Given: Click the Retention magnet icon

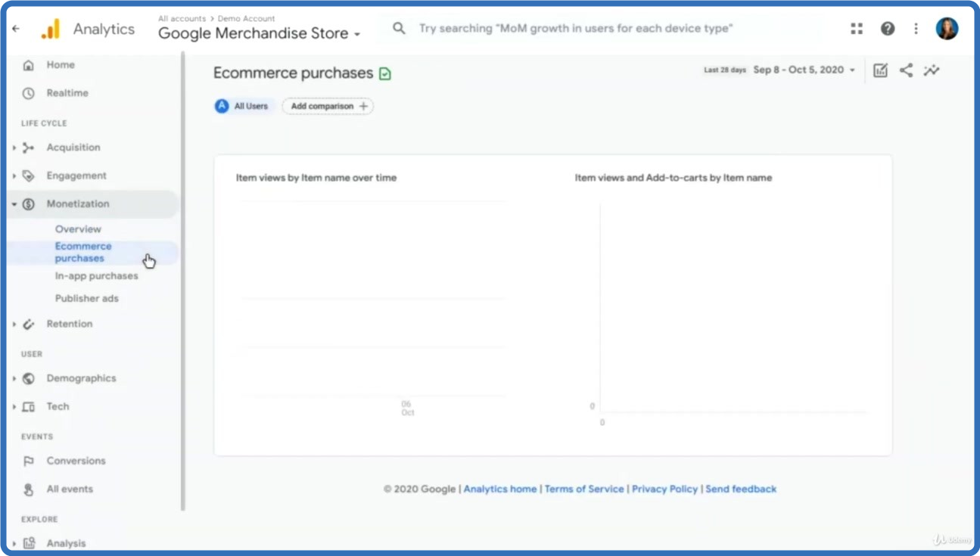Looking at the screenshot, I should (x=29, y=324).
